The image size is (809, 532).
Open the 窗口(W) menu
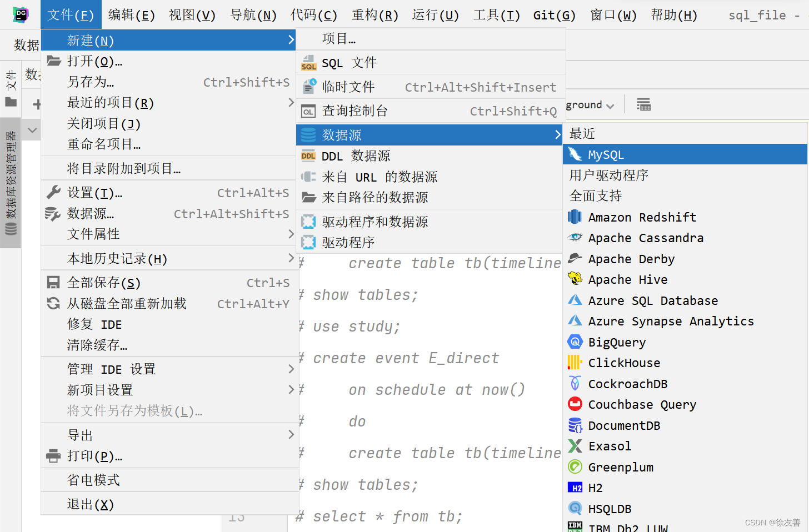coord(613,15)
